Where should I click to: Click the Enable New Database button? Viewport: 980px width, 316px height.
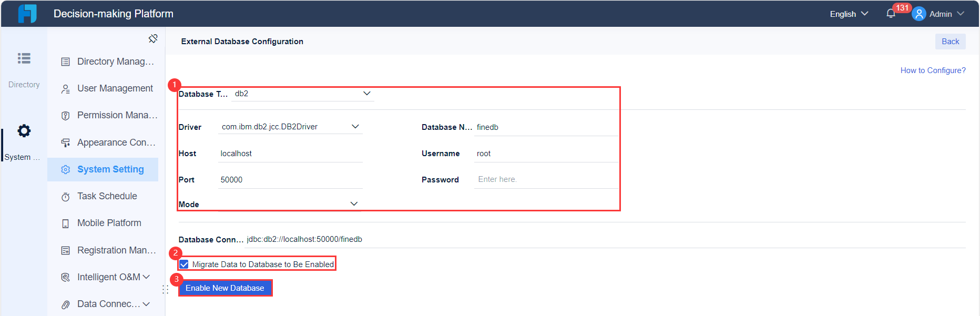point(225,288)
